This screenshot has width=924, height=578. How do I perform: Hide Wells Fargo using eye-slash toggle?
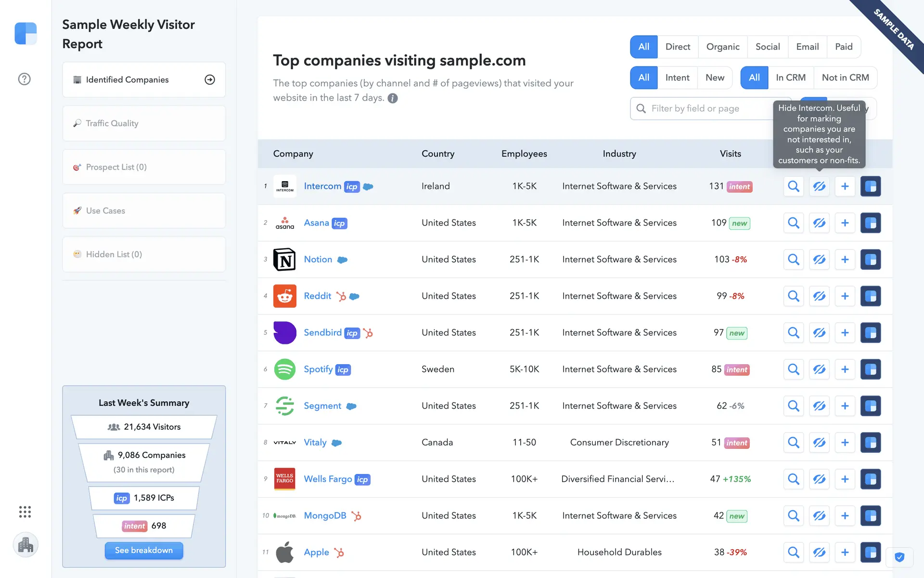point(819,479)
